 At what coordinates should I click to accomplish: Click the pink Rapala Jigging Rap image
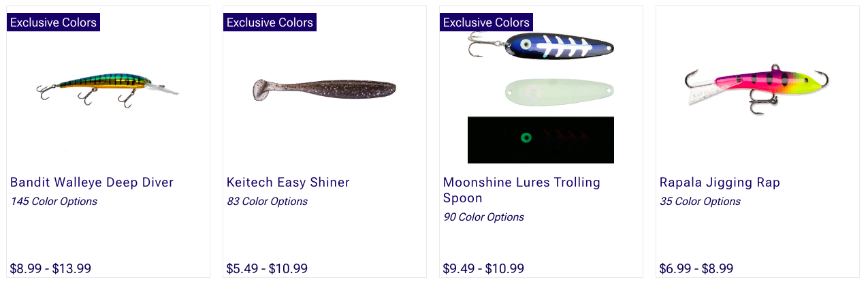(x=756, y=86)
